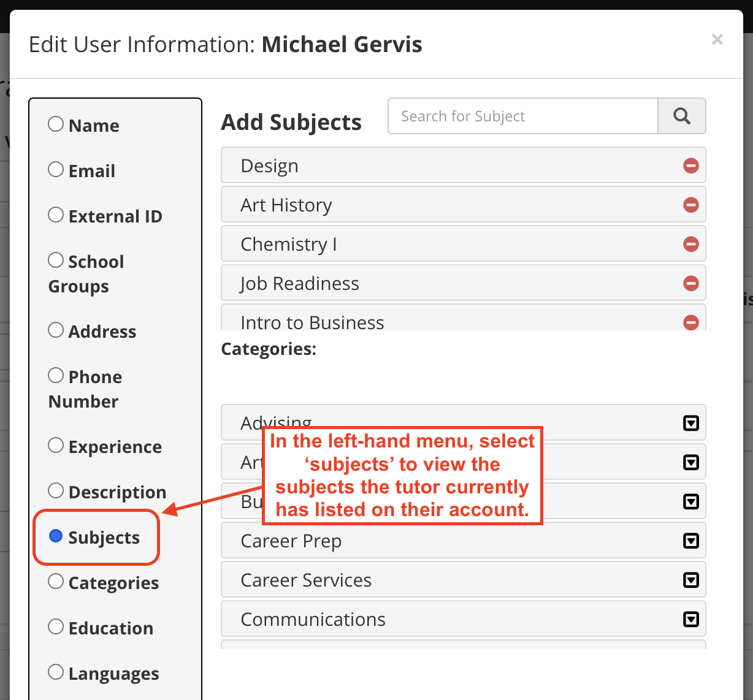This screenshot has width=753, height=700.
Task: Select the Phone Number radio option
Action: click(x=56, y=375)
